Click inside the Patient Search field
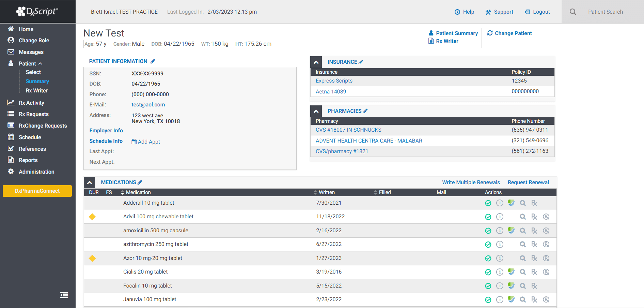The width and height of the screenshot is (644, 308). coord(606,11)
